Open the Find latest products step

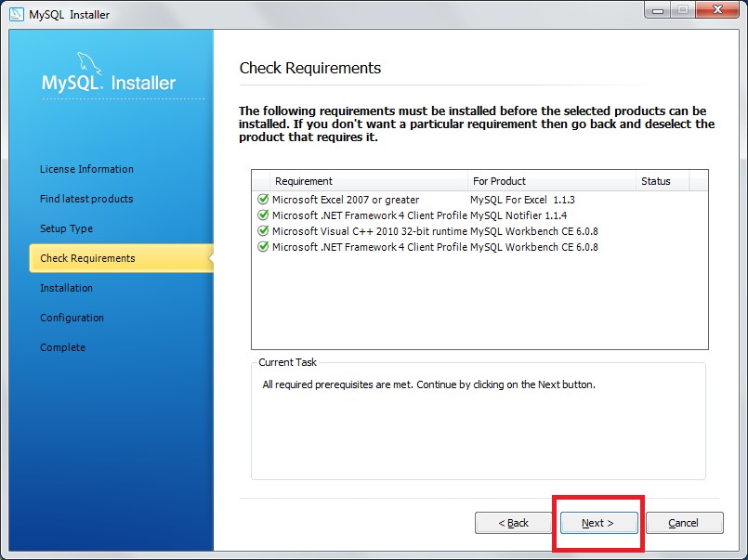point(86,199)
